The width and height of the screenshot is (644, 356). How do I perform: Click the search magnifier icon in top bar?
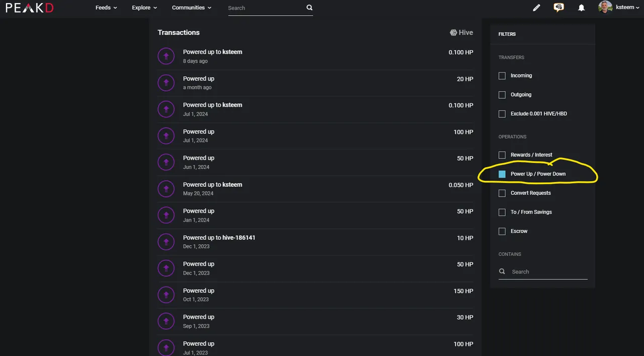(309, 8)
